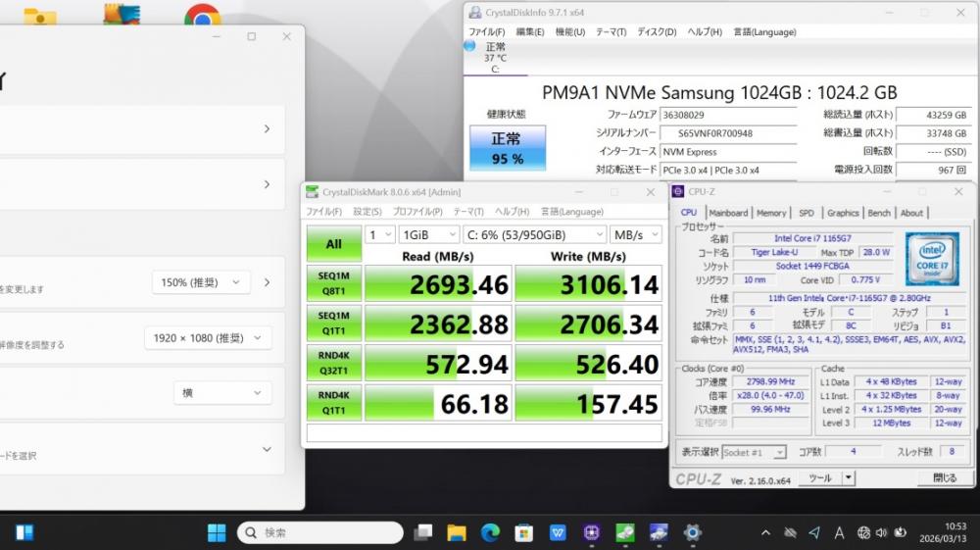The image size is (980, 550).
Task: Switch to CrystalDiskMark via taskbar icon
Action: tap(625, 532)
